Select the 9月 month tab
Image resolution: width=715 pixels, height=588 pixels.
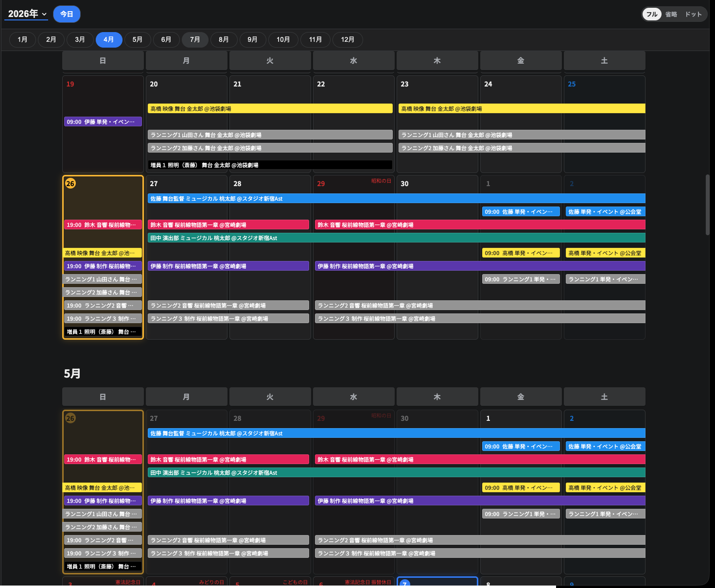pyautogui.click(x=252, y=39)
